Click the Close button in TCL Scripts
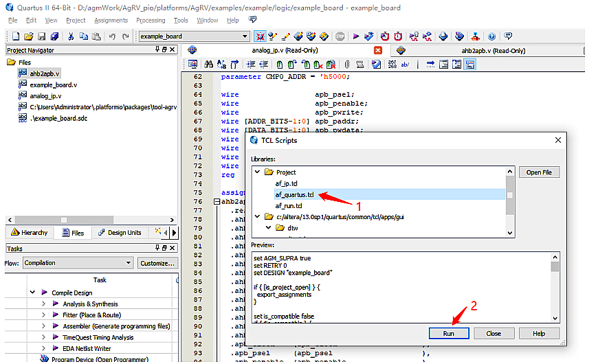 [x=494, y=333]
